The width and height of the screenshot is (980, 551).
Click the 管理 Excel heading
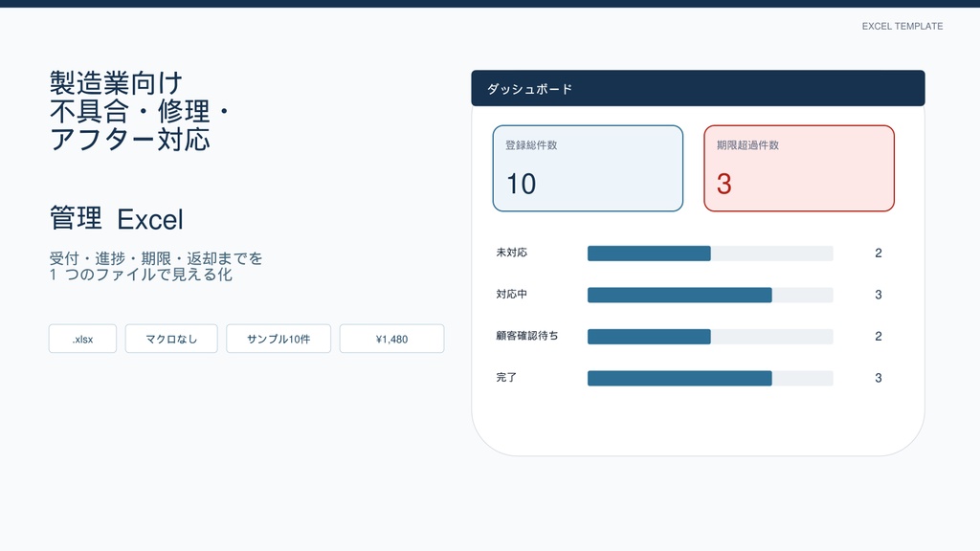click(x=116, y=219)
